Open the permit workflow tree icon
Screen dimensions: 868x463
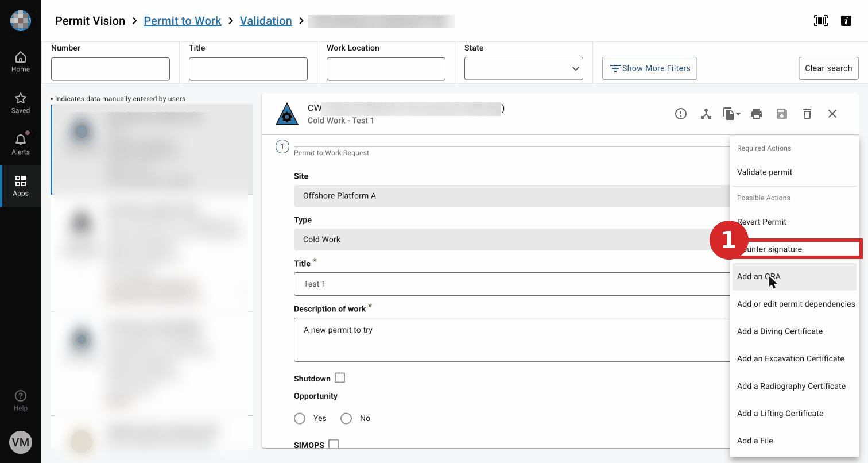click(706, 114)
